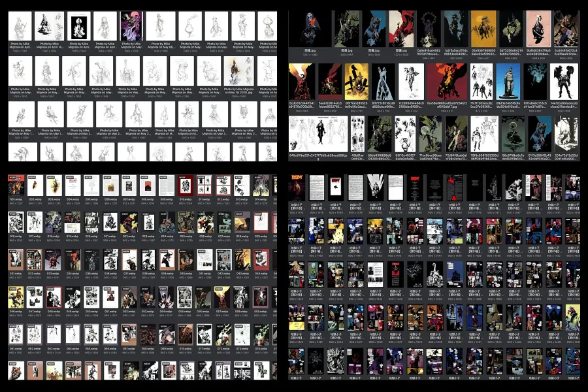Open the 046.webp yellow-background thumbnail
The height and width of the screenshot is (392, 588).
pos(16,298)
